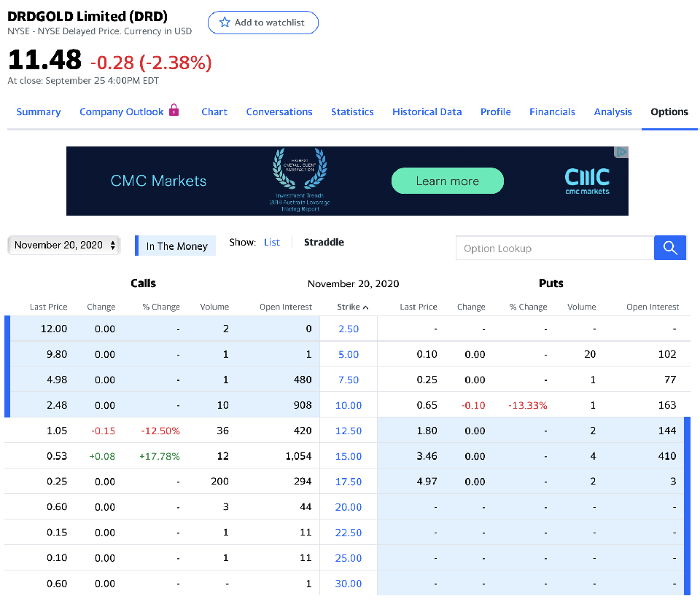
Task: Select the Chart tab
Action: (214, 112)
